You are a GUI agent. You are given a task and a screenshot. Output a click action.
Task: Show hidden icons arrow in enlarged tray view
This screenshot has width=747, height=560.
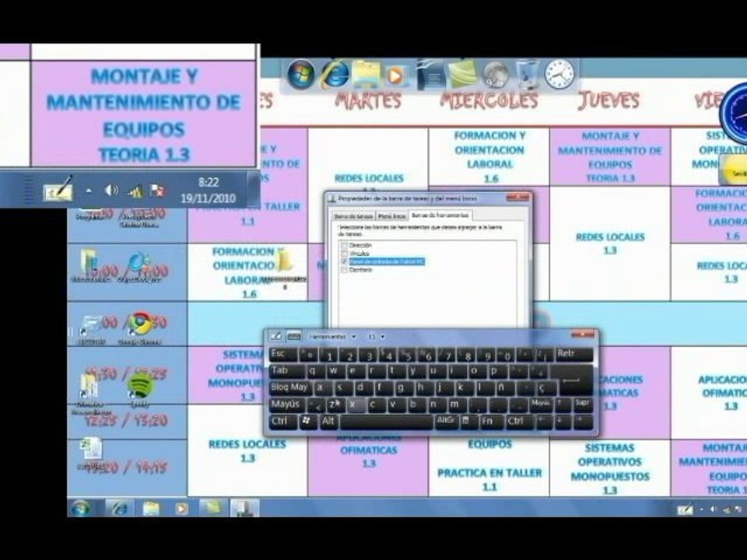point(89,191)
